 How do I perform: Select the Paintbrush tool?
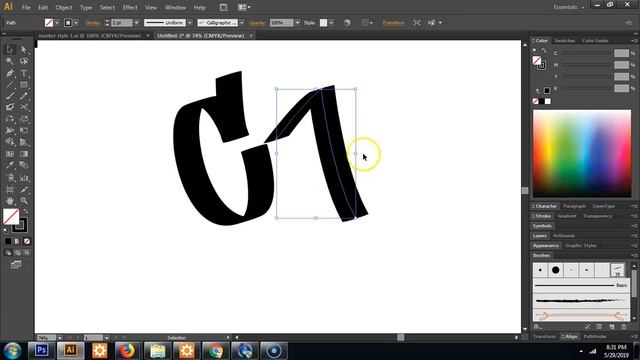tap(10, 96)
